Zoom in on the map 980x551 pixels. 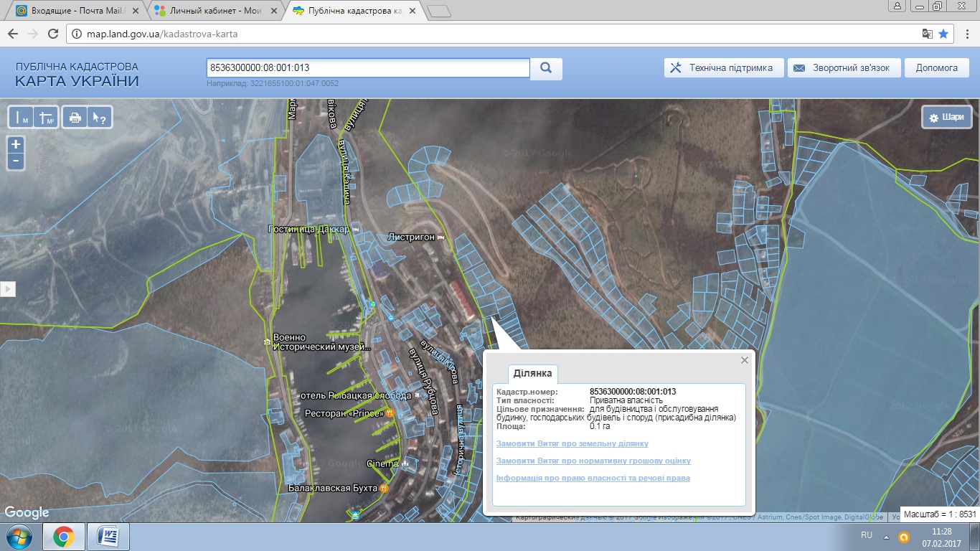[16, 145]
